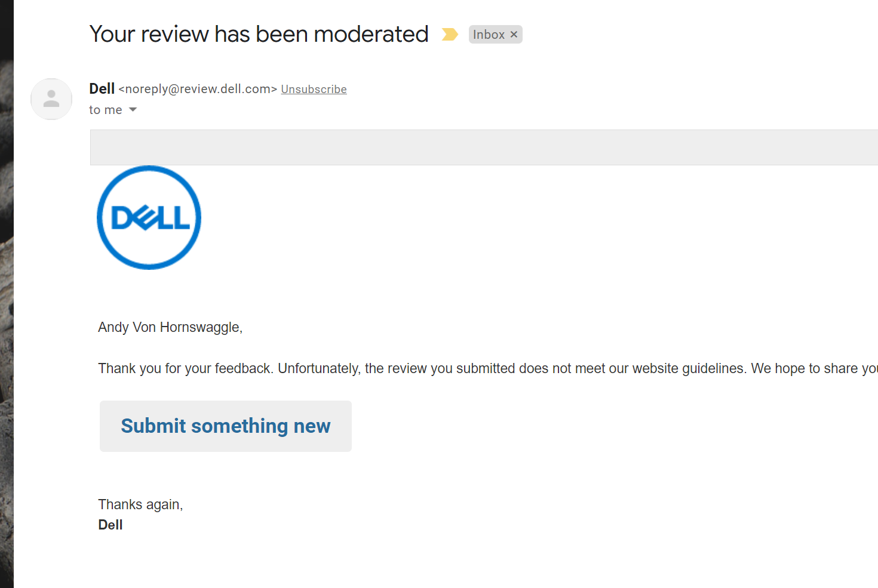Expand the 'to me' recipient details arrow
This screenshot has height=588, width=878.
pyautogui.click(x=133, y=110)
